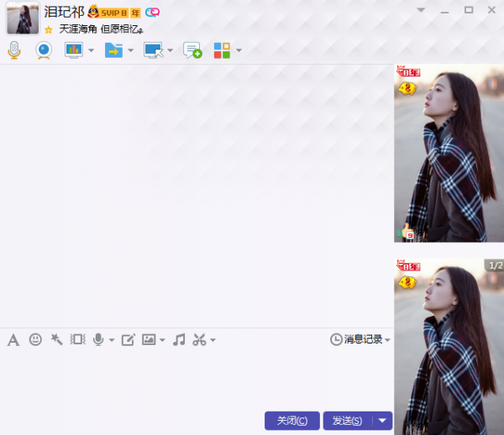
Task: Click the screenshot scissors icon
Action: pos(199,339)
